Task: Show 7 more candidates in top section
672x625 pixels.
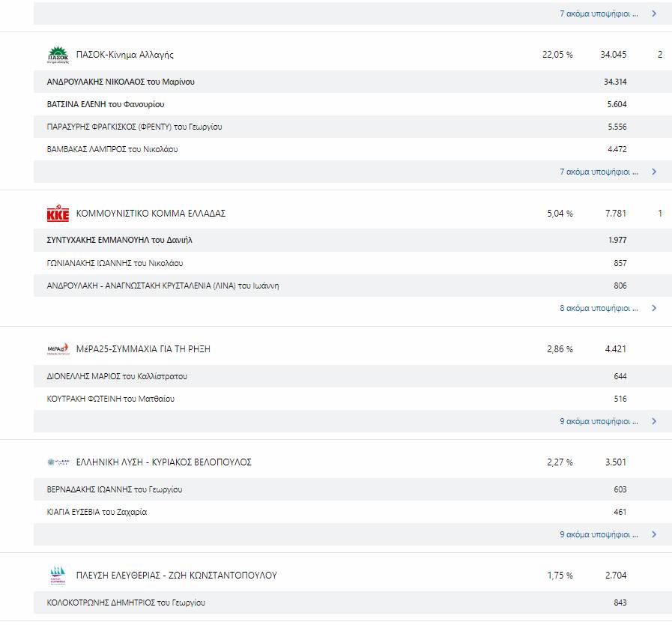Action: (599, 13)
